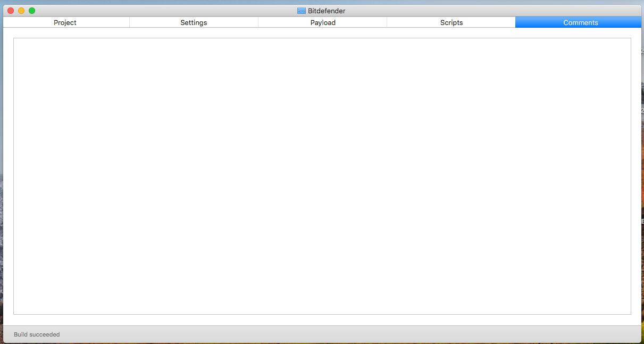The height and width of the screenshot is (344, 644).
Task: Switch to the Project tab
Action: point(65,22)
